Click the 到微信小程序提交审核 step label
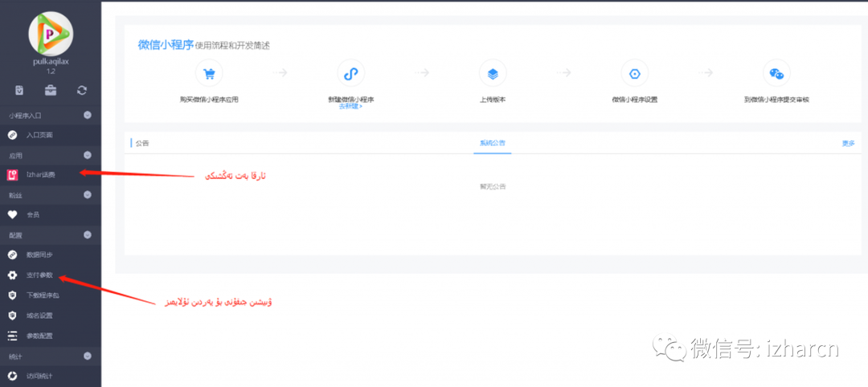Screen dimensions: 868x387 [776, 100]
